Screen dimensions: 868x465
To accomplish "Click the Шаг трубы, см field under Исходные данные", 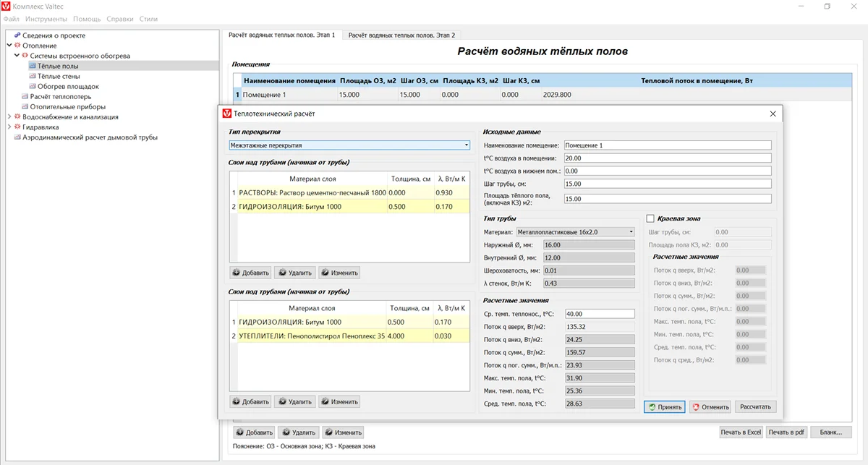I will 667,184.
